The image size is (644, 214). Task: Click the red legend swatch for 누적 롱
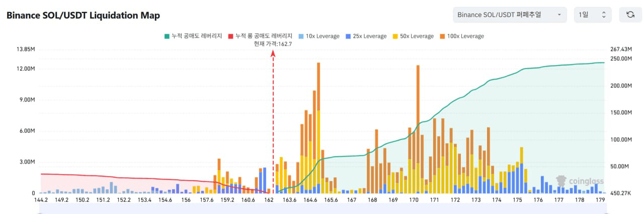(230, 36)
